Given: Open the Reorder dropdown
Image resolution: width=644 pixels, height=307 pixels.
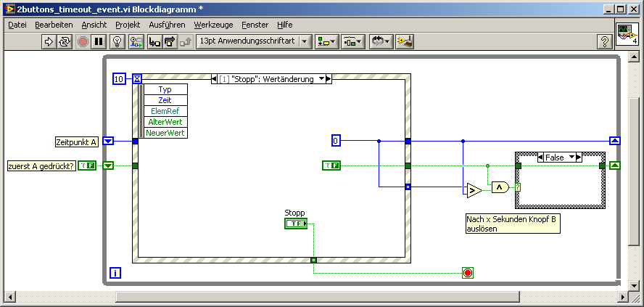Looking at the screenshot, I should point(381,41).
